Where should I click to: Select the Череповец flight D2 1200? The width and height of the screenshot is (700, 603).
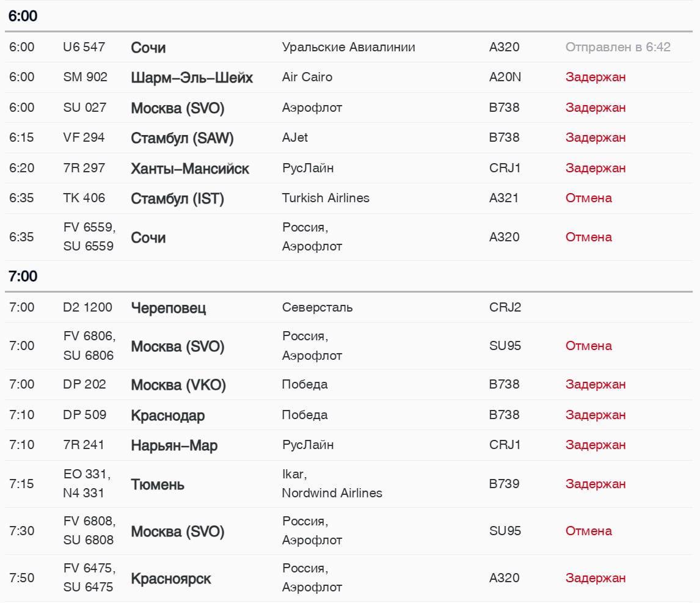pyautogui.click(x=169, y=308)
